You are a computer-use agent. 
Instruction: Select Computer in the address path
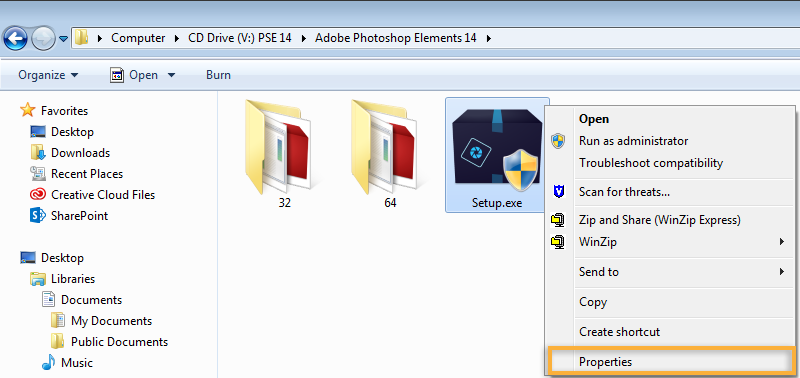tap(138, 38)
